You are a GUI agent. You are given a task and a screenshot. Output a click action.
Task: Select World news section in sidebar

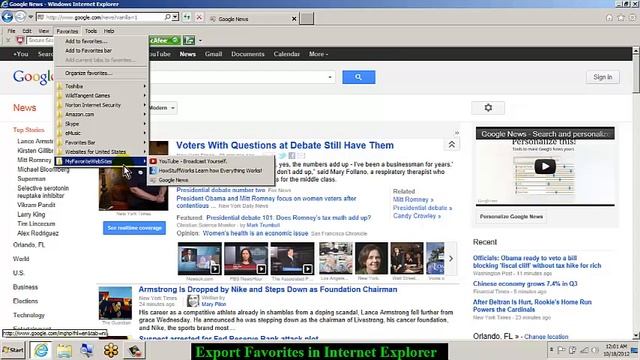tap(21, 259)
